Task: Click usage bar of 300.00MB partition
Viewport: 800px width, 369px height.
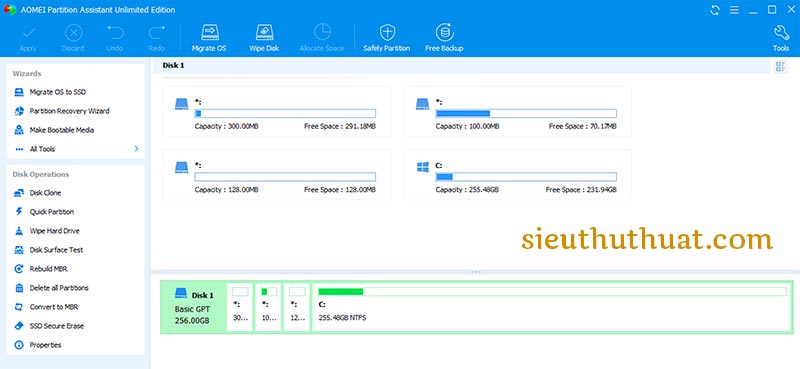Action: tap(285, 113)
